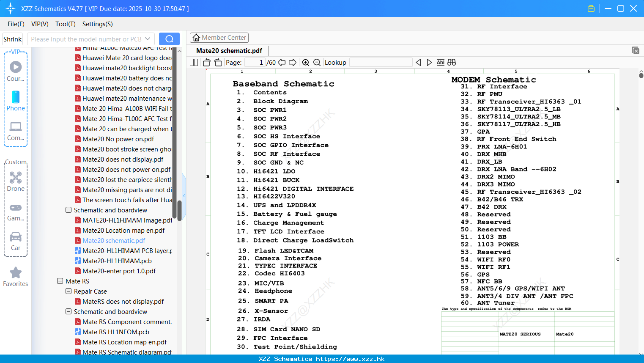Go to the previous page arrow
This screenshot has height=363, width=644.
coord(282,63)
